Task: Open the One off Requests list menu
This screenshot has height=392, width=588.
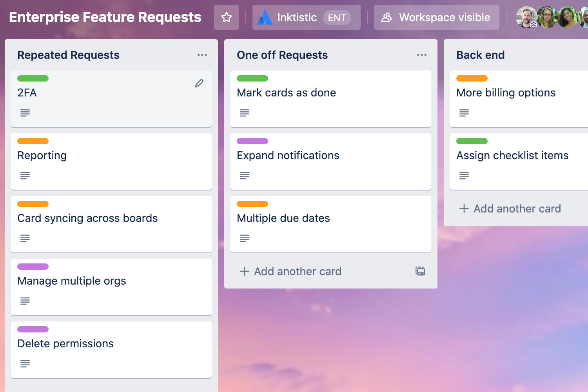Action: (422, 55)
